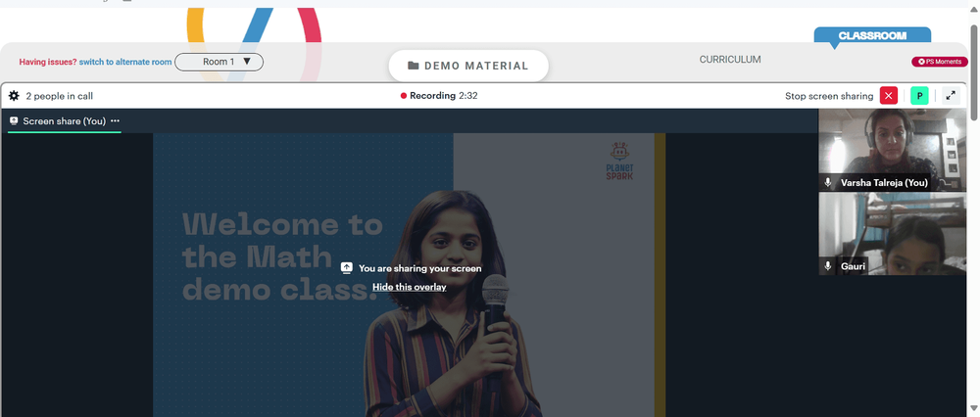This screenshot has height=417, width=980.
Task: Click the green P participant avatar
Action: click(919, 96)
